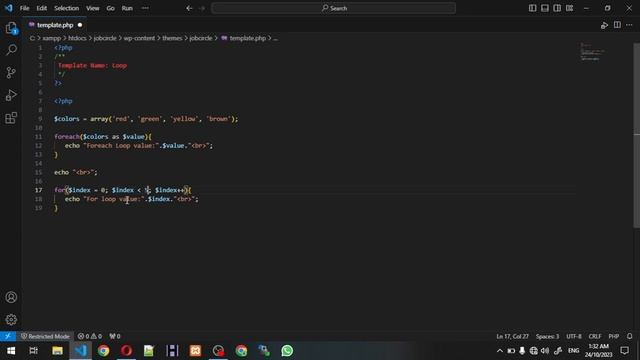Open Task View in the taskbar

(x=34, y=351)
